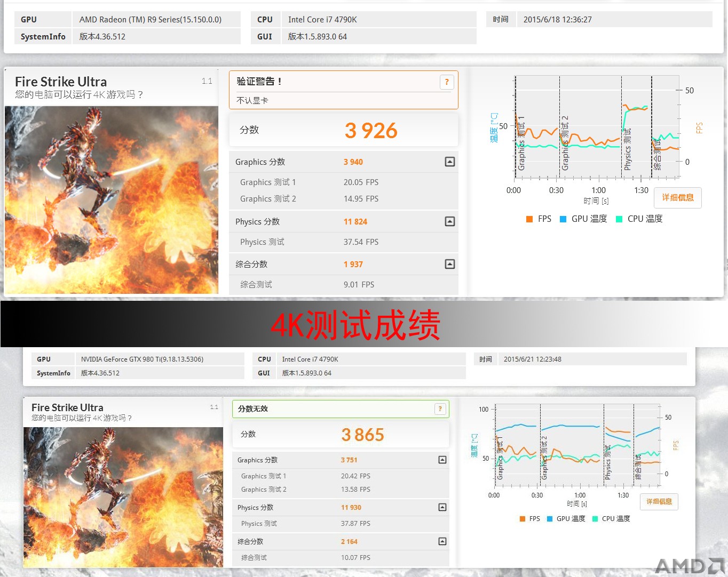Select the 14.95 FPS Graphics 测试 2 value
Viewport: 728px width, 577px height.
pyautogui.click(x=361, y=199)
